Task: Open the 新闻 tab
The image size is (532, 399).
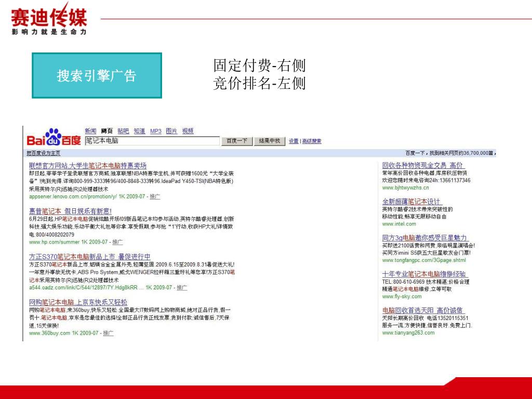Action: point(90,131)
